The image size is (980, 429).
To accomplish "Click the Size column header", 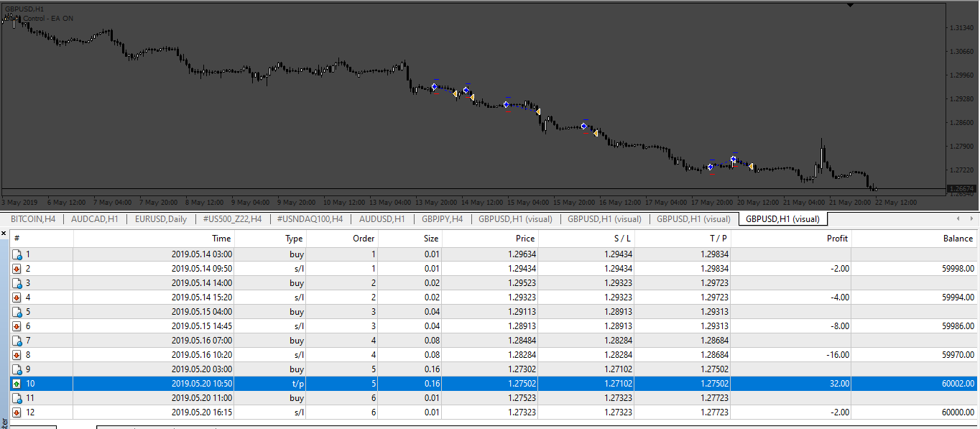I will pos(410,239).
